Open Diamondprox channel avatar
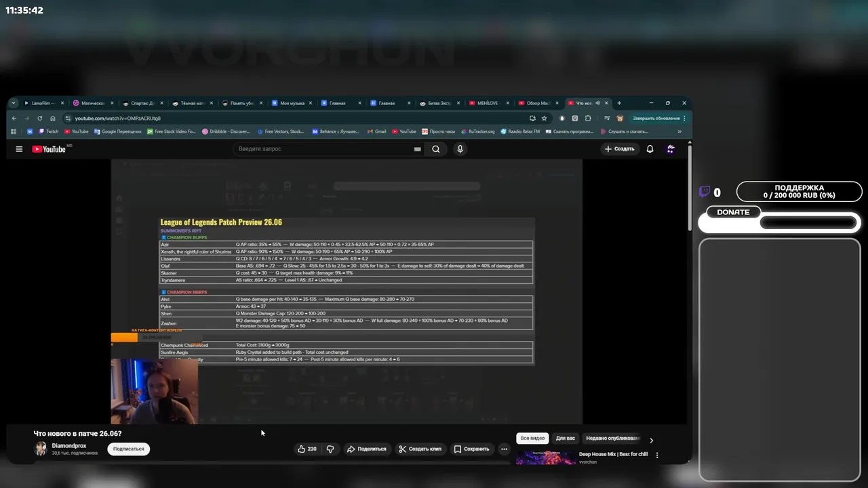 click(x=41, y=449)
